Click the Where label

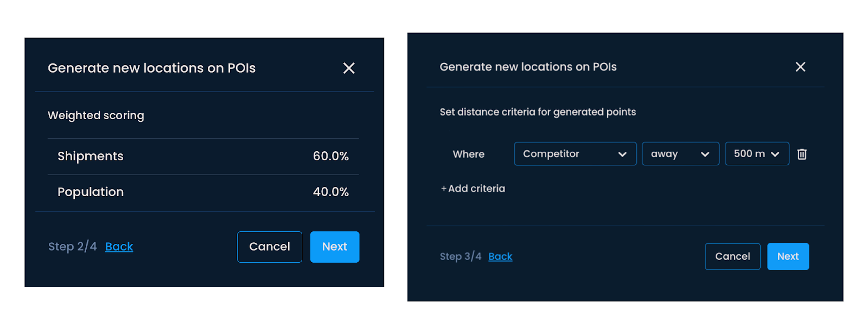click(x=469, y=154)
